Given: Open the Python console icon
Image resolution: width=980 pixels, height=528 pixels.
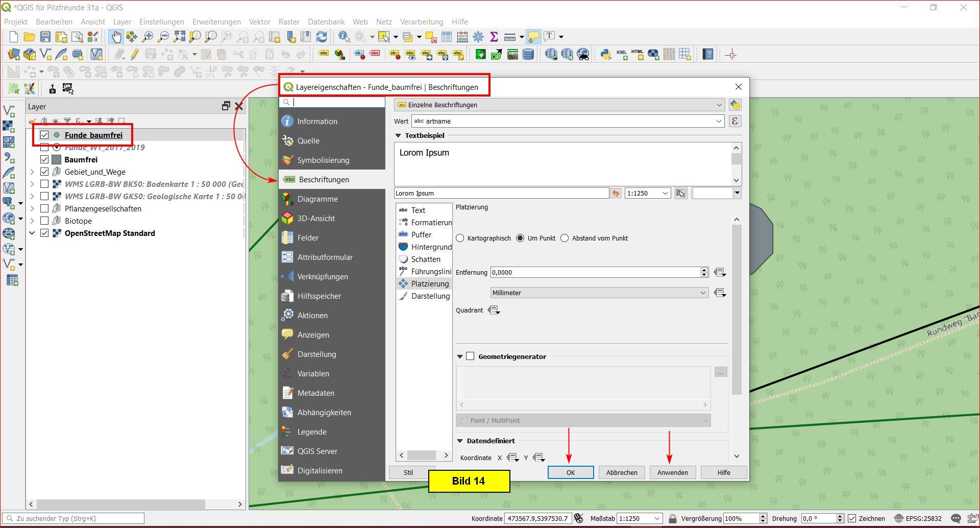Looking at the screenshot, I should (605, 54).
